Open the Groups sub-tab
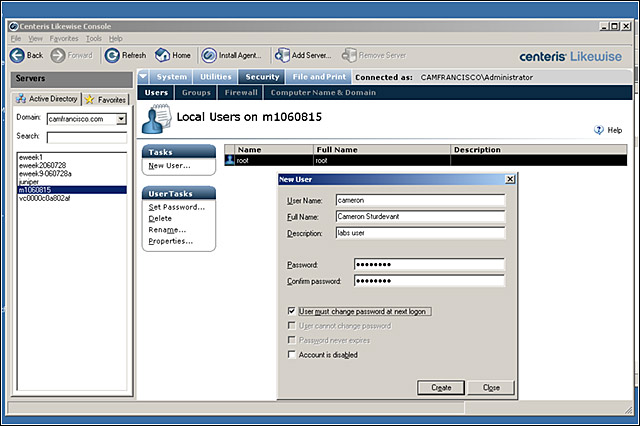640x426 pixels. point(196,93)
